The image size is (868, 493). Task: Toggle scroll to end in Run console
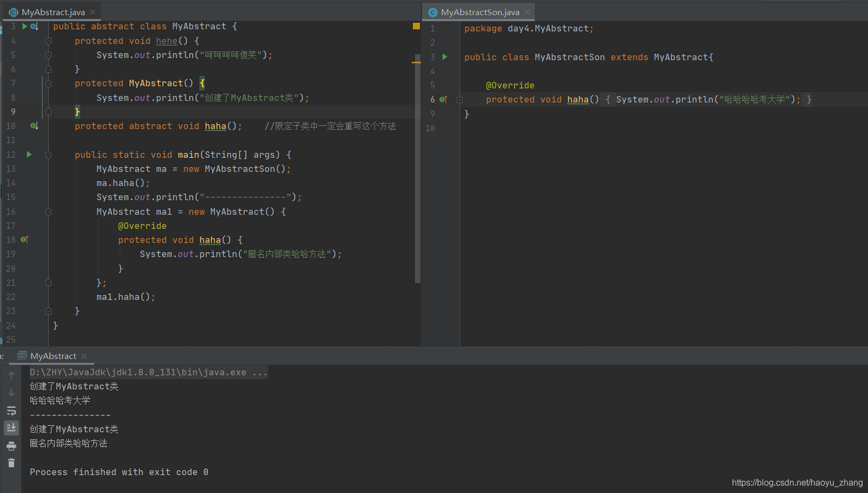(x=11, y=428)
